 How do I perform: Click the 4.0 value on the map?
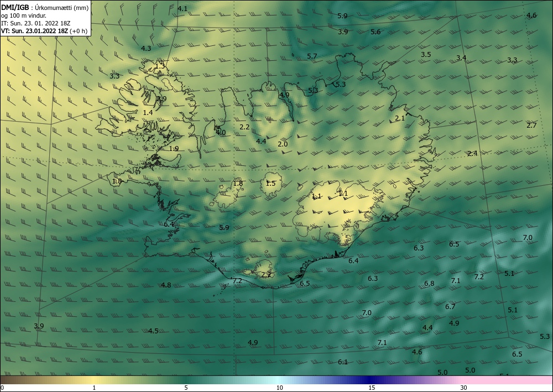tap(221, 133)
